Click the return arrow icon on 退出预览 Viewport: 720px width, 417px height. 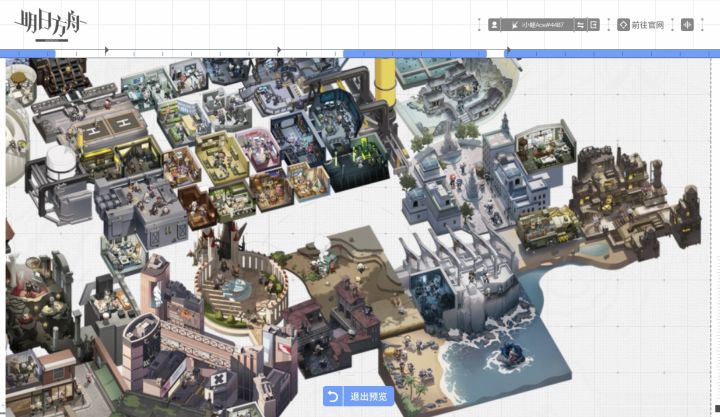pyautogui.click(x=333, y=396)
